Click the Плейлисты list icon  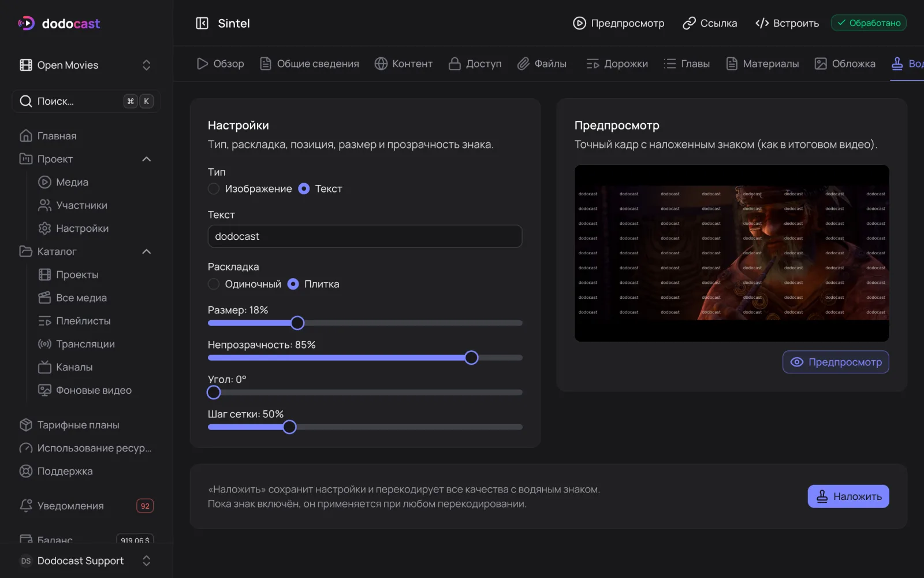[44, 321]
